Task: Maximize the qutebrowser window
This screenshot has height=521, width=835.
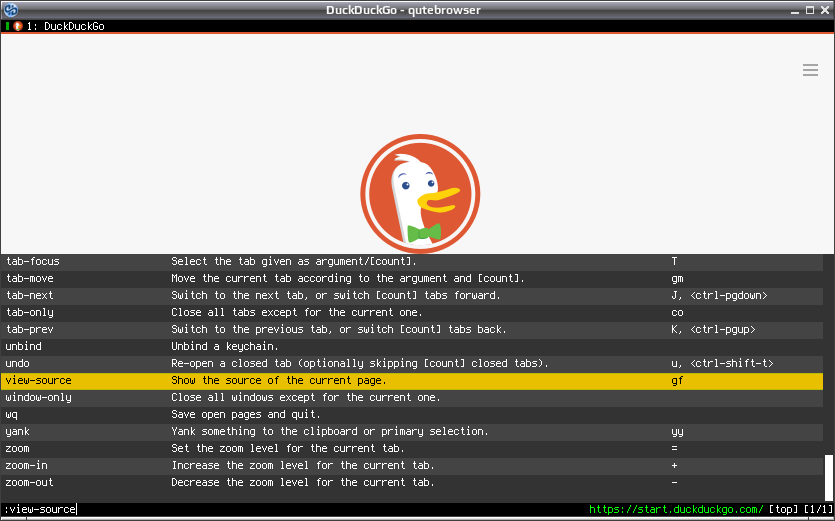Action: [x=809, y=10]
